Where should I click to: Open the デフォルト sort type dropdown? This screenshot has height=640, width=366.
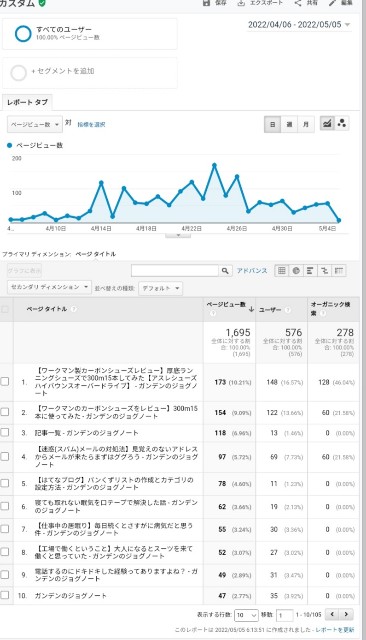pyautogui.click(x=161, y=288)
